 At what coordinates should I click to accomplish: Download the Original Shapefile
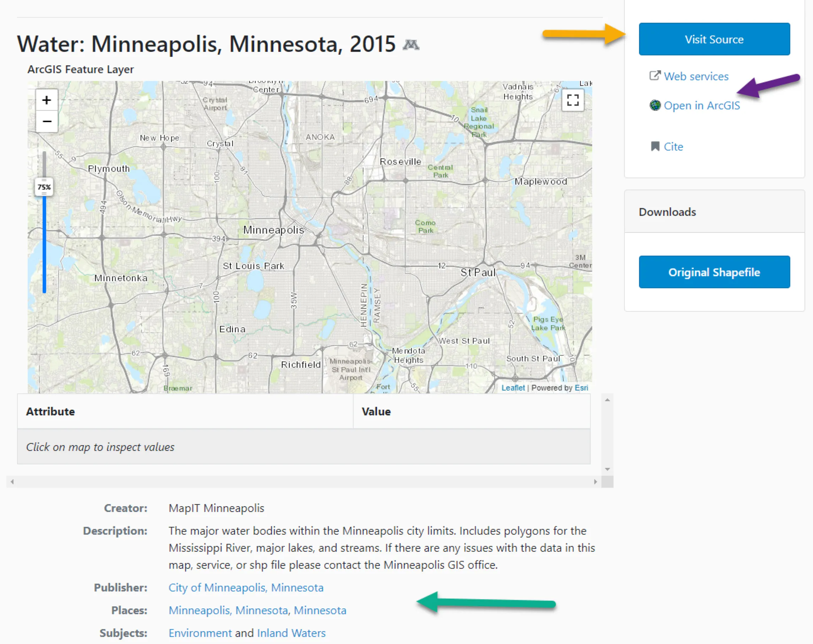pyautogui.click(x=714, y=272)
